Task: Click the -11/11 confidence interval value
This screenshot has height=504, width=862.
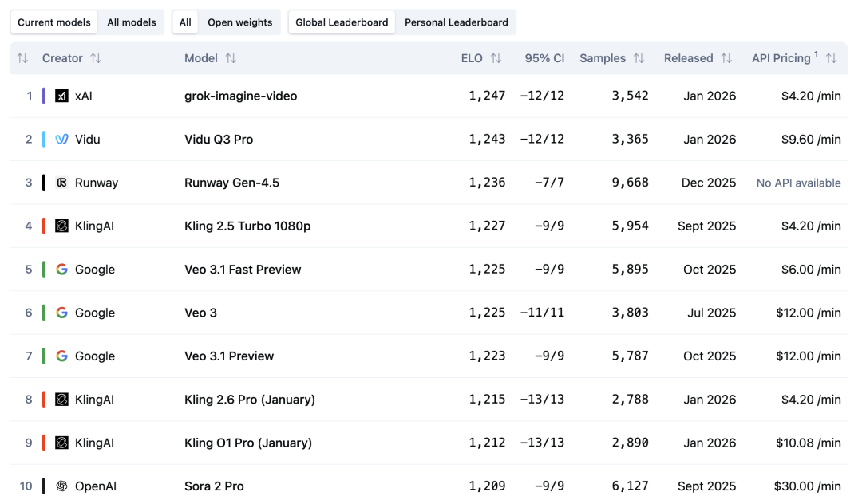Action: coord(542,313)
